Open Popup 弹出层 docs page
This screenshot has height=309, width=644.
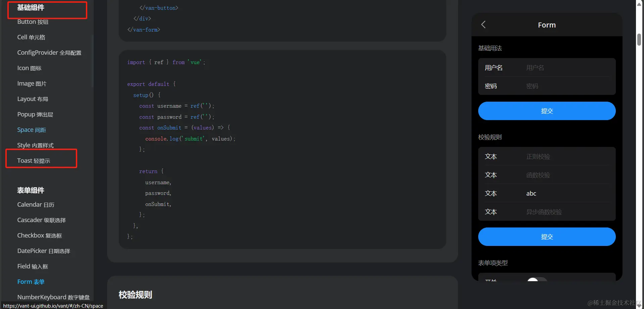click(35, 114)
